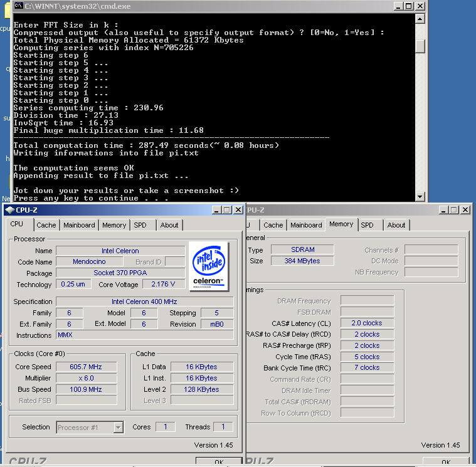This screenshot has height=467, width=476.
Task: Click the Core Speed value '605.7 MHz'
Action: 86,367
